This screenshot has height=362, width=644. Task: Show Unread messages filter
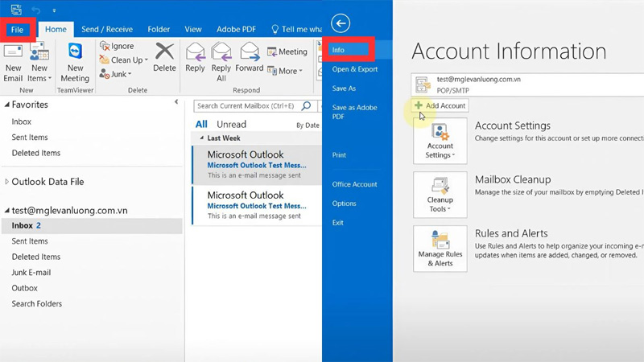[231, 125]
